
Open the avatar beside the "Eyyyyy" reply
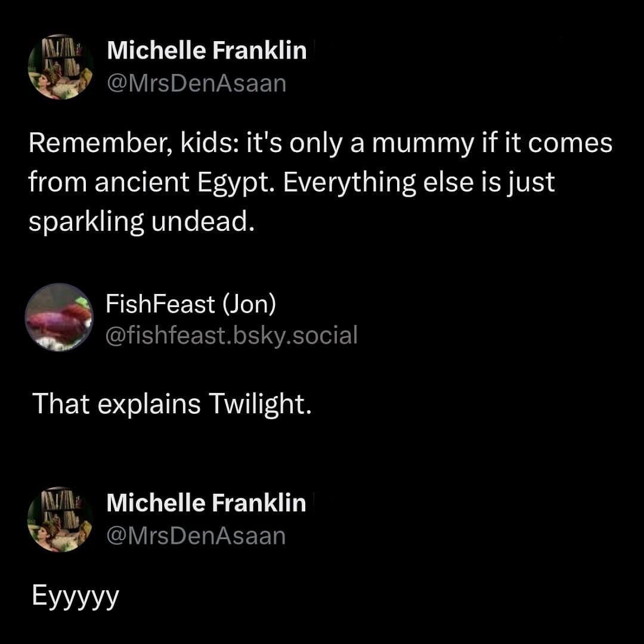point(60,519)
